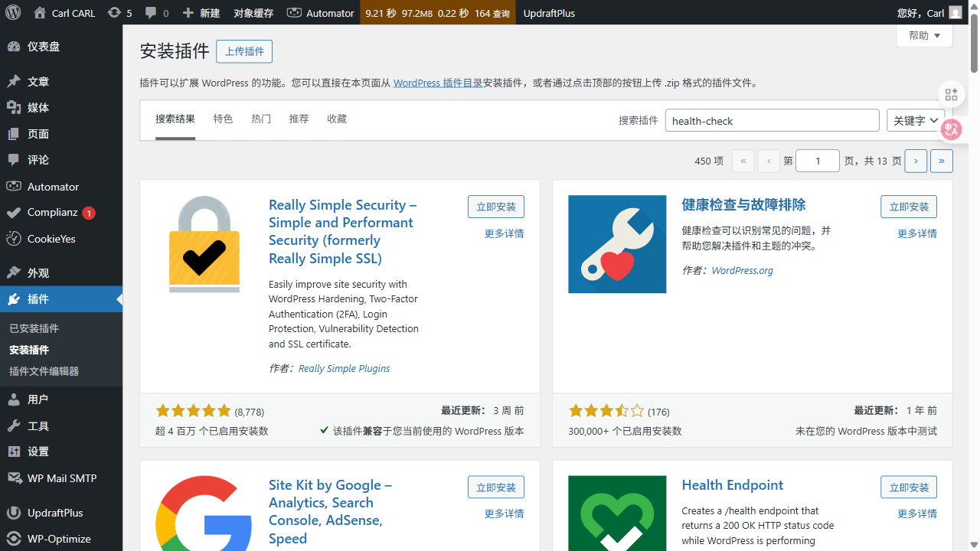Viewport: 980px width, 551px height.
Task: Click the page number input field
Action: click(x=817, y=161)
